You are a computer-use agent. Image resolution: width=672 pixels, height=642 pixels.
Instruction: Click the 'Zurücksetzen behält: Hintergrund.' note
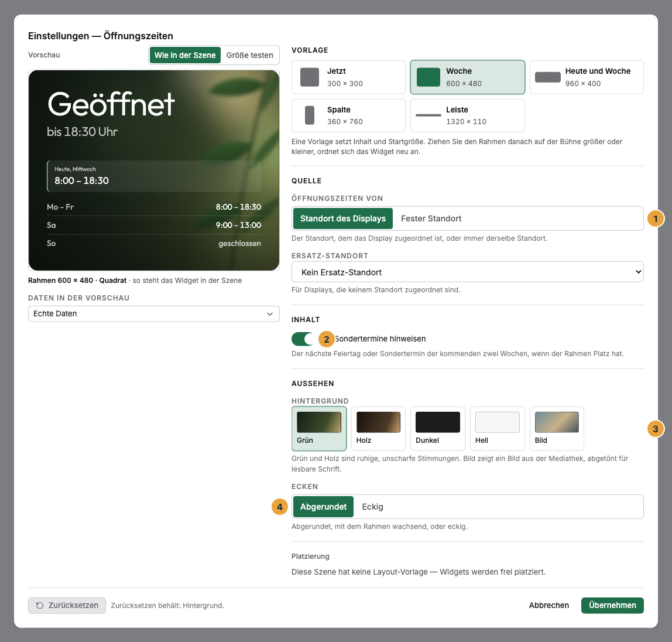point(167,606)
